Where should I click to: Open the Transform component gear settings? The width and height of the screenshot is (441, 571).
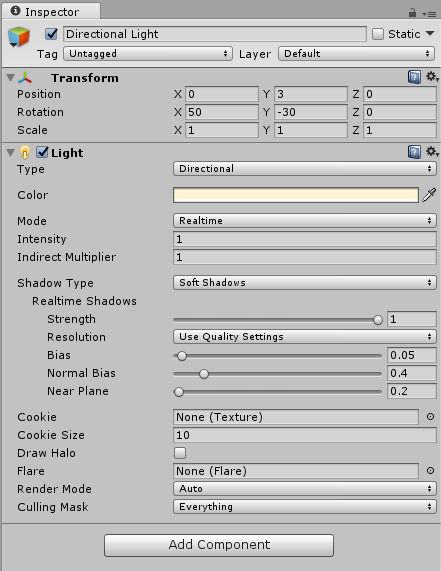(432, 77)
